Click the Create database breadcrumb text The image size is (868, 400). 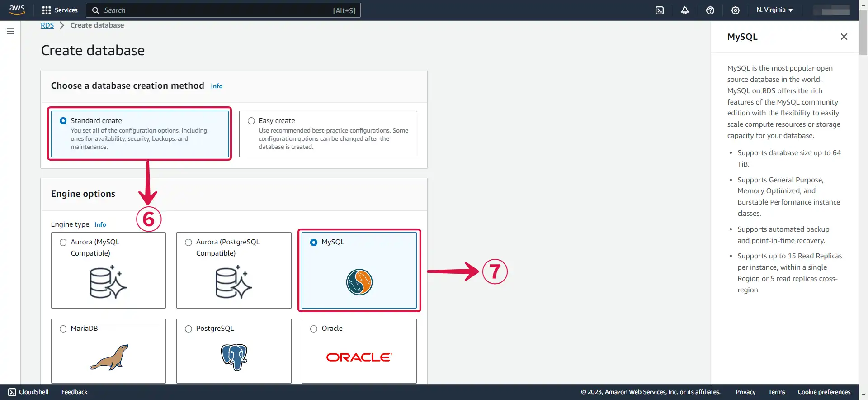tap(97, 25)
